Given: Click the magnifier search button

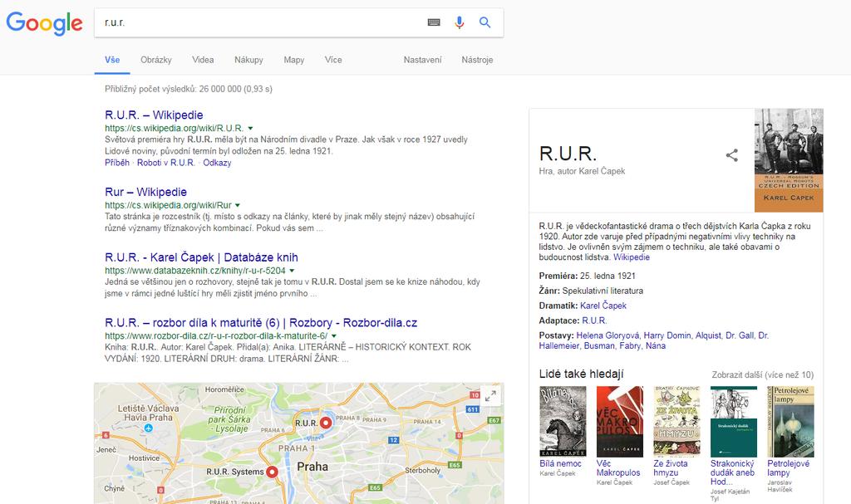Looking at the screenshot, I should (485, 22).
